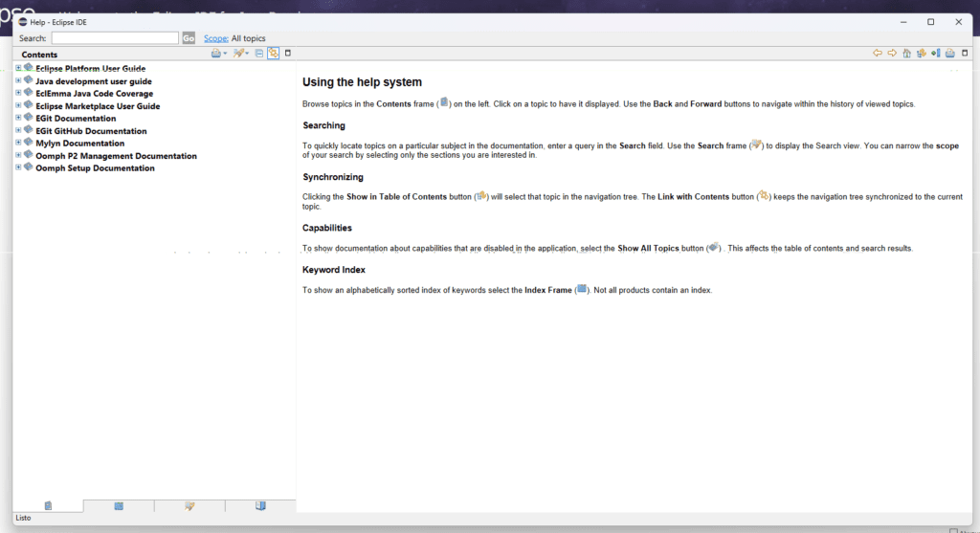Expand Mylyn Documentation node
This screenshot has height=533, width=980.
(x=18, y=143)
